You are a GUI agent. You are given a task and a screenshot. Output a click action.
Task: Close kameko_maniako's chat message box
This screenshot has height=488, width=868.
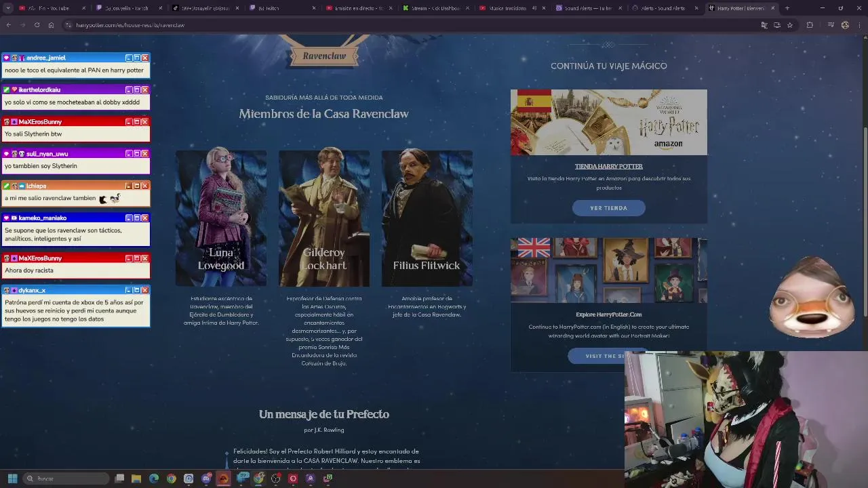pos(144,218)
